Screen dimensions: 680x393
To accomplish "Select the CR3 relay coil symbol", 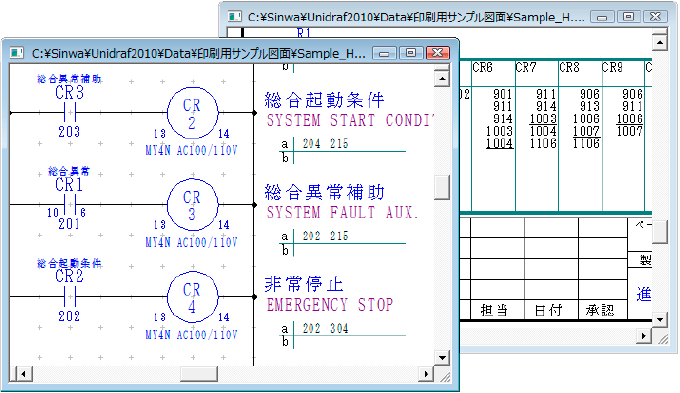I will pos(193,205).
